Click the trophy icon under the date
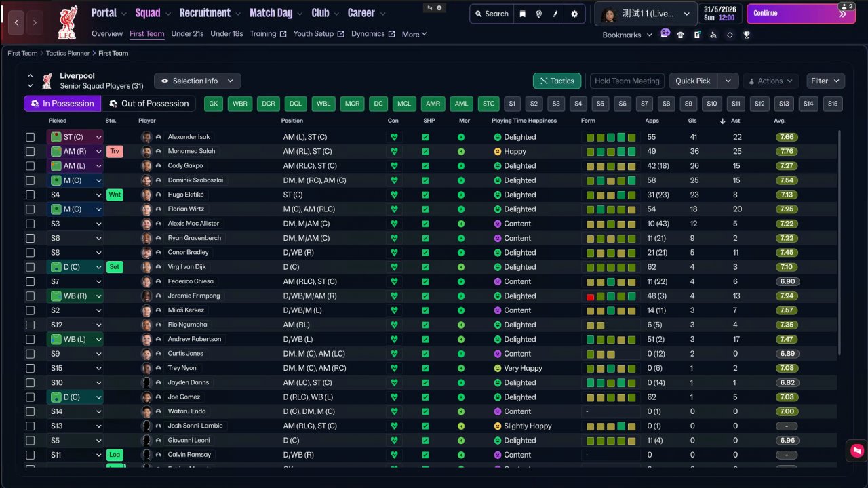Screen dimensions: 868x488 pos(747,35)
